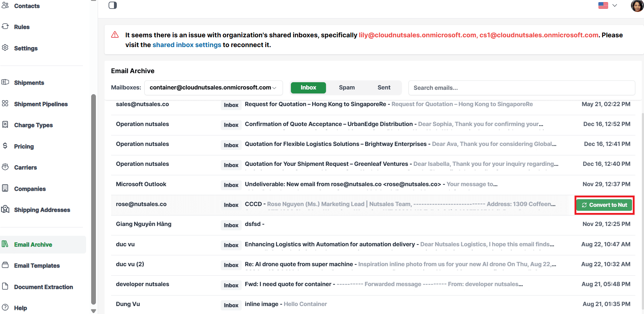Click the Charge Types icon
The height and width of the screenshot is (314, 644).
5,125
